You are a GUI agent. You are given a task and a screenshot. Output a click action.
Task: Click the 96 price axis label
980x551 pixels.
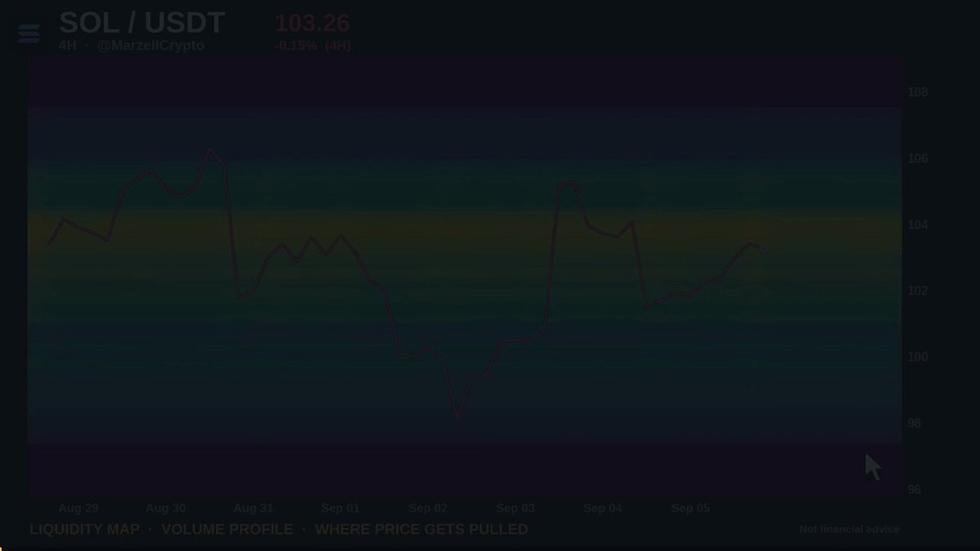click(915, 489)
